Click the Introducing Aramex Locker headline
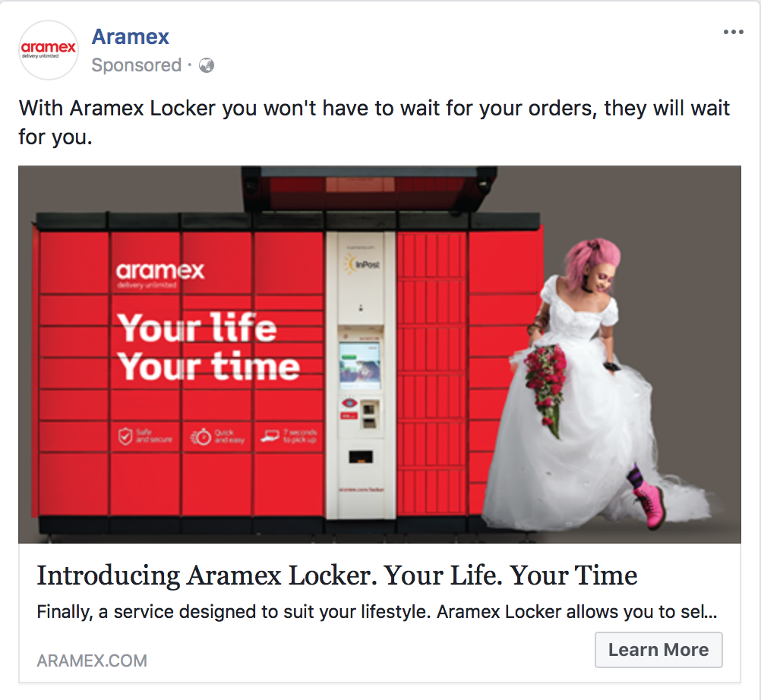Screen dimensions: 761x700 [336, 575]
